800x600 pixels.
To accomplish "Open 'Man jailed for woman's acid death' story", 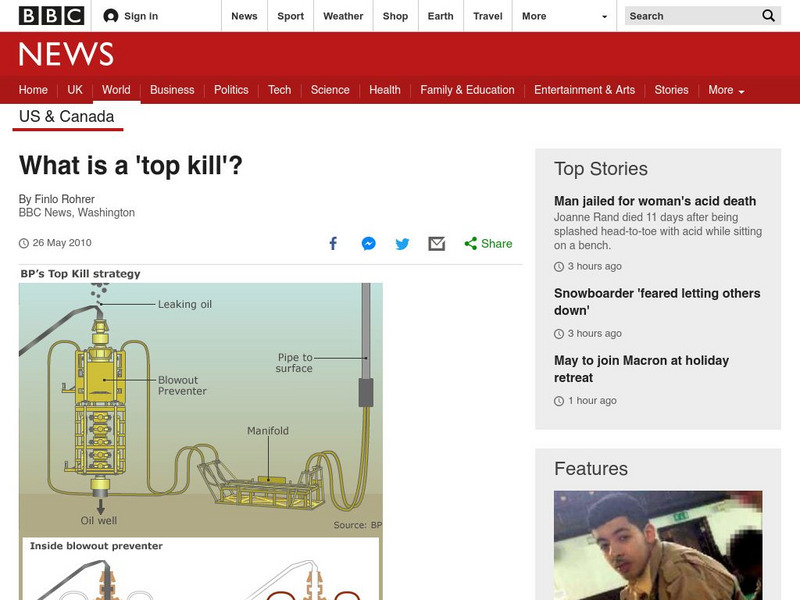I will click(655, 201).
